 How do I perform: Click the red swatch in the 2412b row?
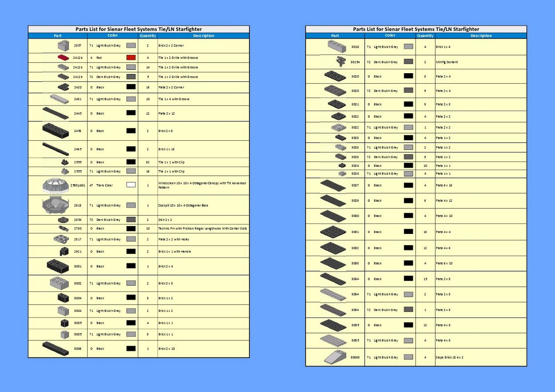click(x=131, y=58)
